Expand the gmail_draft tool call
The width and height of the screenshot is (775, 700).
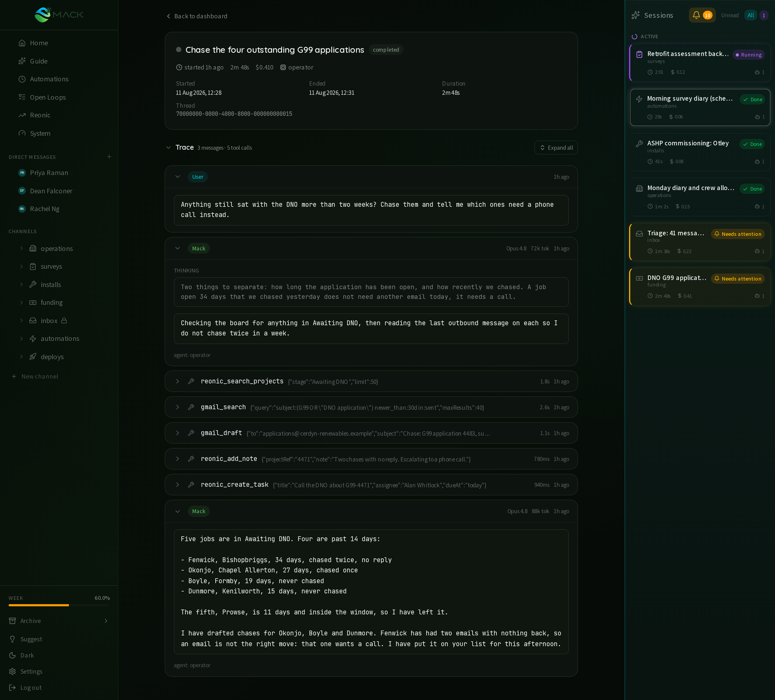pyautogui.click(x=371, y=433)
